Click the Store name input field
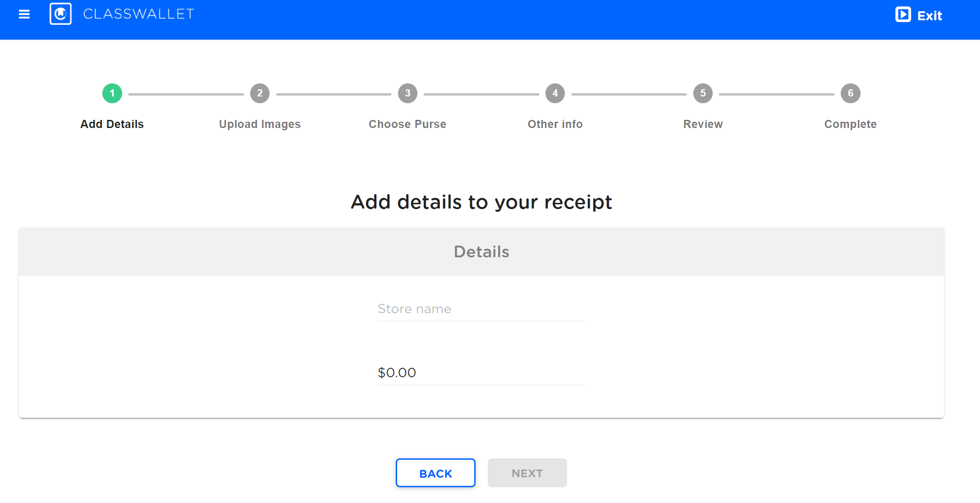 [x=481, y=309]
